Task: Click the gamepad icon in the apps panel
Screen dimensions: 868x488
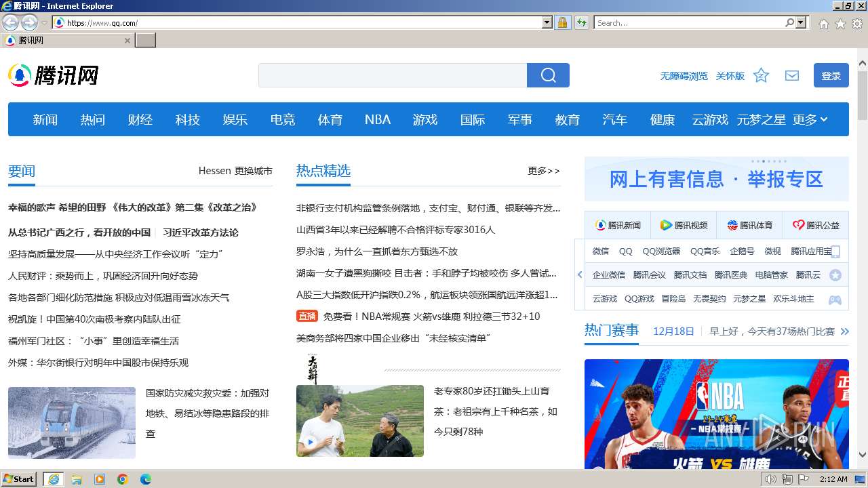Action: coord(835,299)
